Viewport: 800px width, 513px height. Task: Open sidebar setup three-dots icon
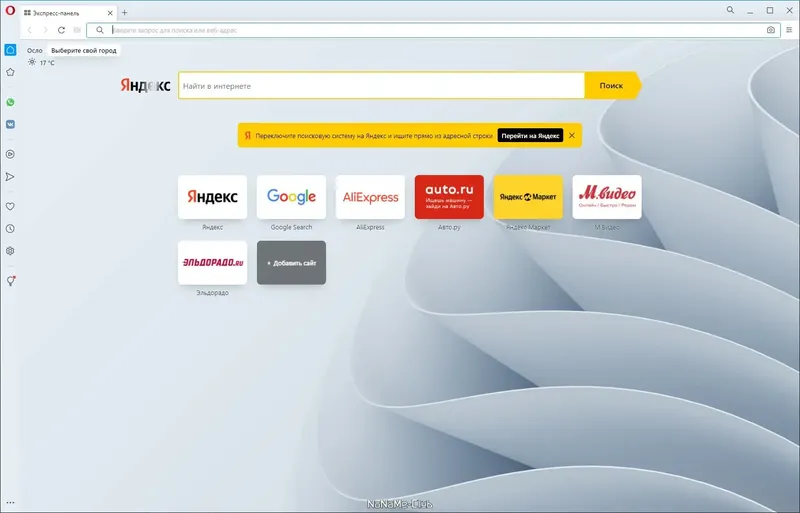10,503
